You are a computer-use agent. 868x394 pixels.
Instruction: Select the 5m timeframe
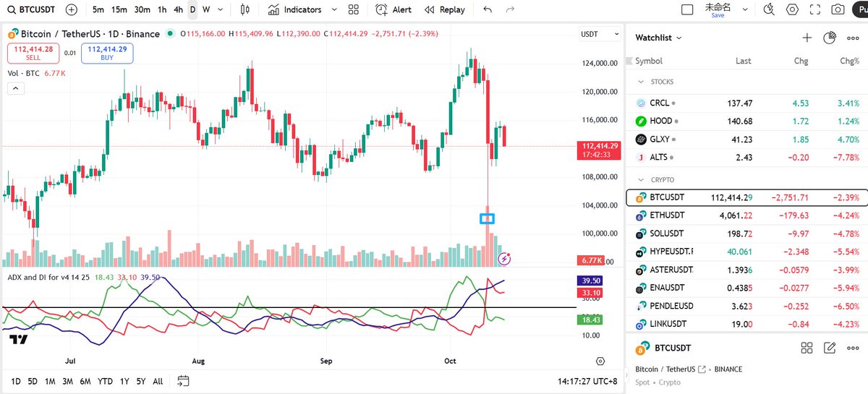(x=98, y=10)
